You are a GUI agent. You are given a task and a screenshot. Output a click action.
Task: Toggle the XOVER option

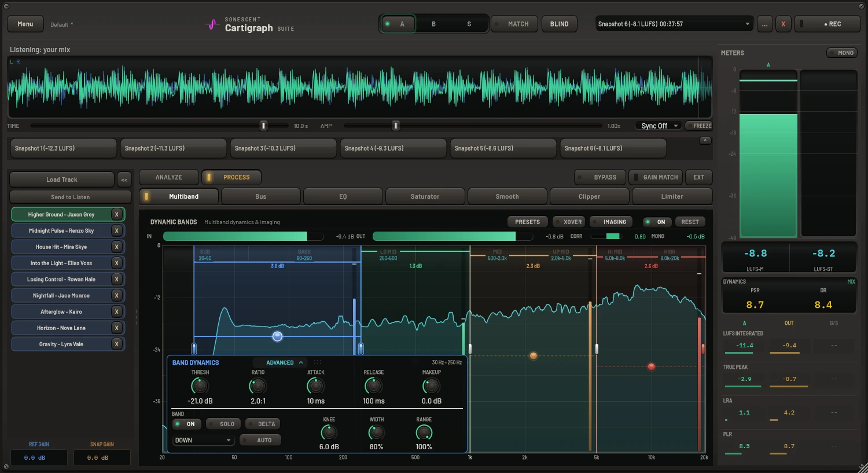568,222
